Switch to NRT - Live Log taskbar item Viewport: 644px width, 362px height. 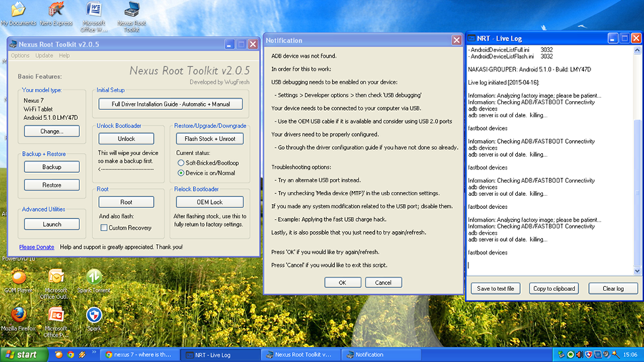point(221,355)
